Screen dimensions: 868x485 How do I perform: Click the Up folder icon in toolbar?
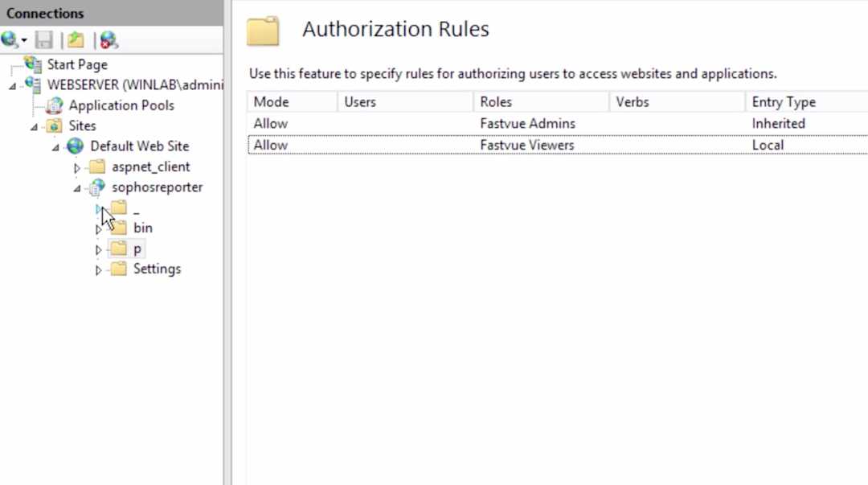74,39
